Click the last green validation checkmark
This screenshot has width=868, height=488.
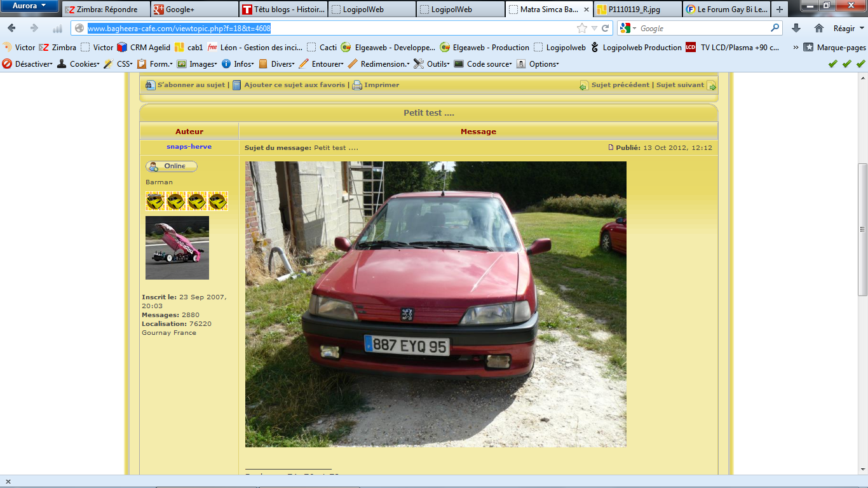[x=861, y=64]
